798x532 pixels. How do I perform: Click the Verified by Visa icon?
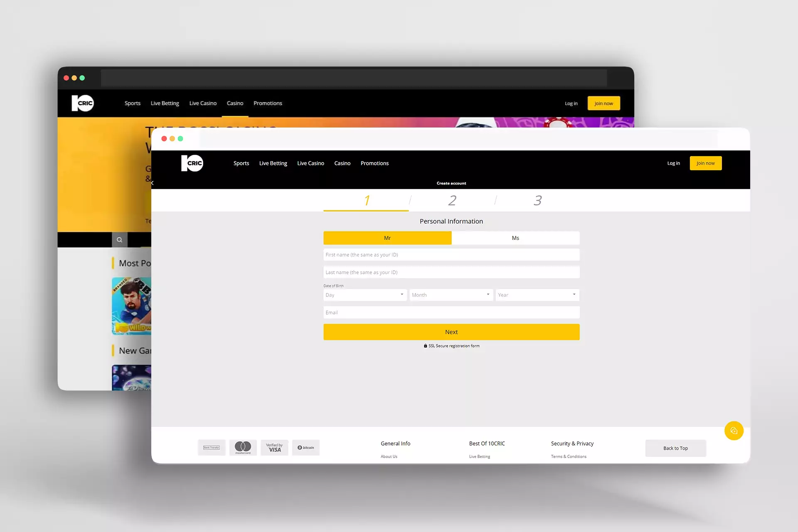[274, 447]
